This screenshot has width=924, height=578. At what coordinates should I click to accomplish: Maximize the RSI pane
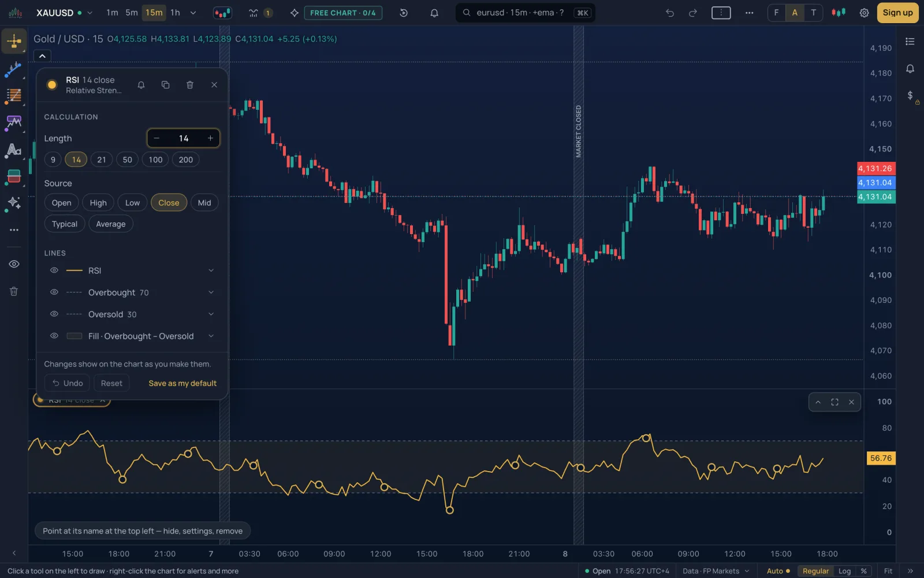pyautogui.click(x=834, y=402)
